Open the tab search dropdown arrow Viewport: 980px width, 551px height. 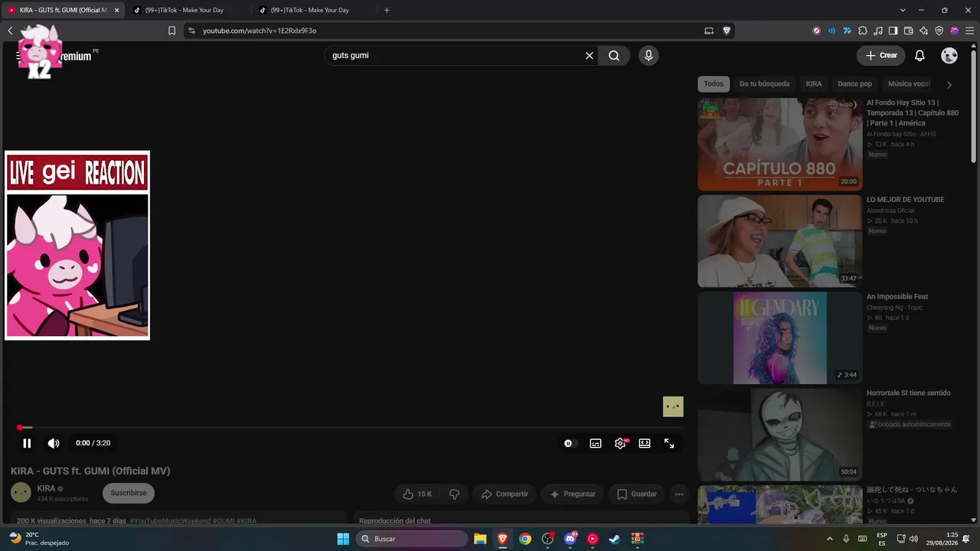903,10
